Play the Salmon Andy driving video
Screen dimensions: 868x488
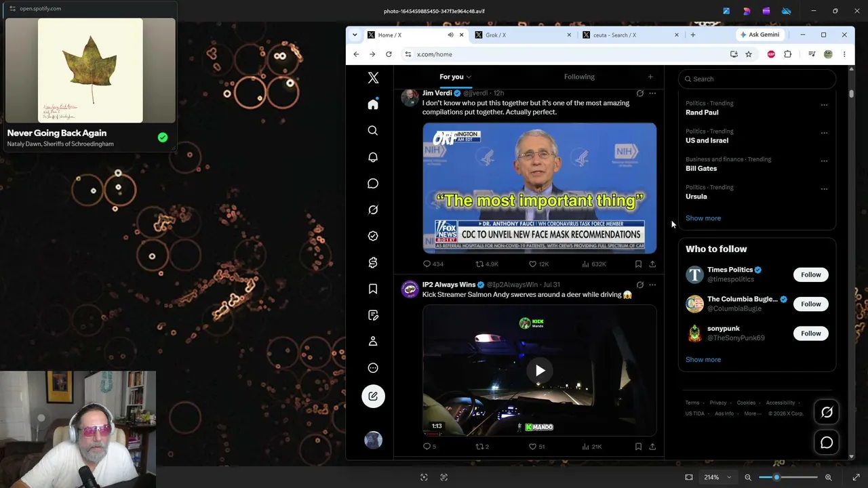[x=540, y=370]
